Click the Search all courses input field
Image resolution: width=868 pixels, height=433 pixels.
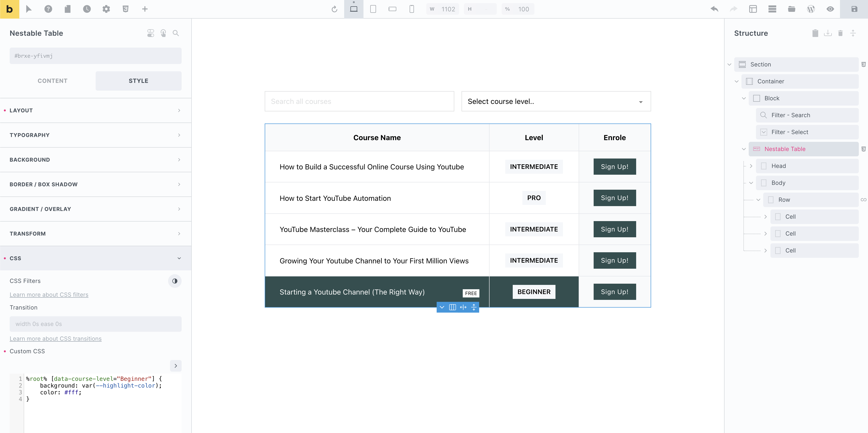coord(359,101)
